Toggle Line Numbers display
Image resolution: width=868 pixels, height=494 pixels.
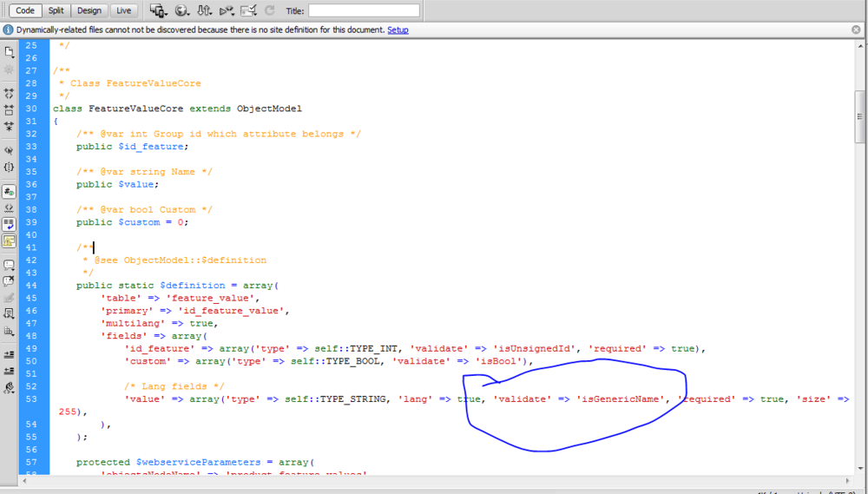tap(9, 192)
